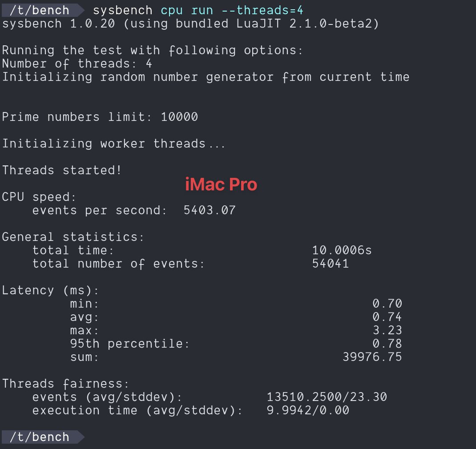Click the max latency value 3.23
Viewport: 476px width, 449px height.
(x=387, y=330)
